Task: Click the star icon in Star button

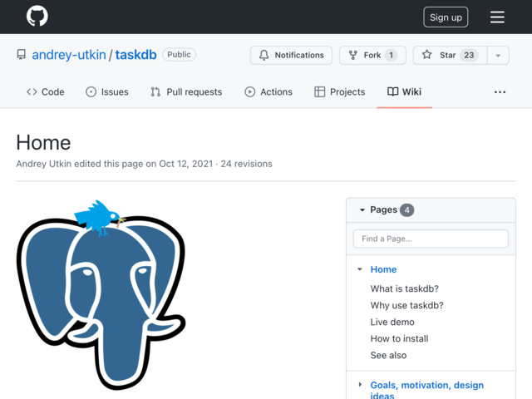Action: click(x=426, y=55)
